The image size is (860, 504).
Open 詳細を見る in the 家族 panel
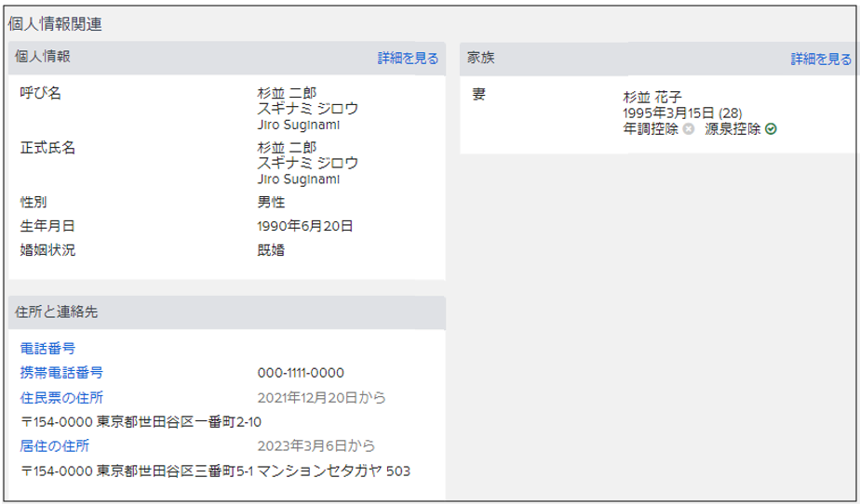click(x=821, y=59)
